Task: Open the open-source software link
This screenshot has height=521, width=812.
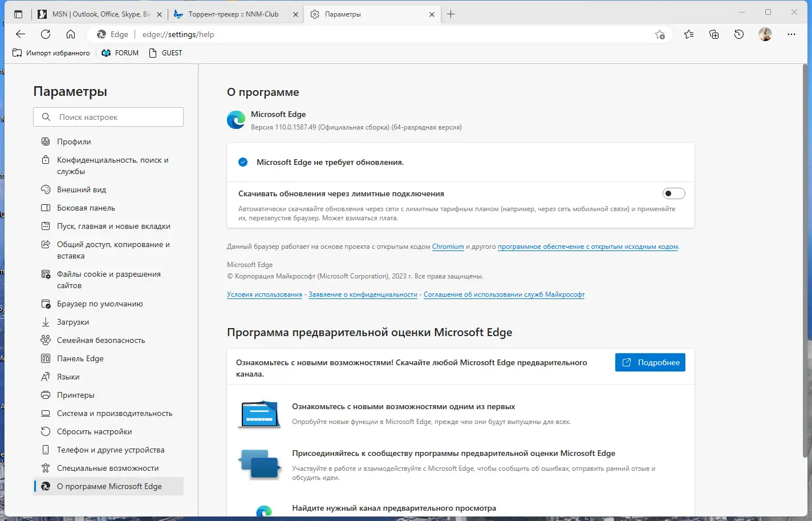Action: (588, 247)
